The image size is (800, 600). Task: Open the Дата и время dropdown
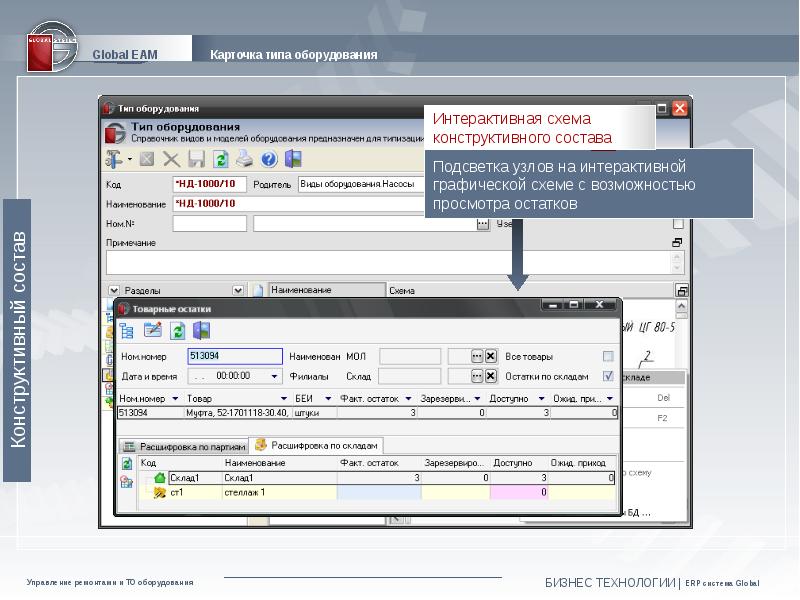[275, 376]
